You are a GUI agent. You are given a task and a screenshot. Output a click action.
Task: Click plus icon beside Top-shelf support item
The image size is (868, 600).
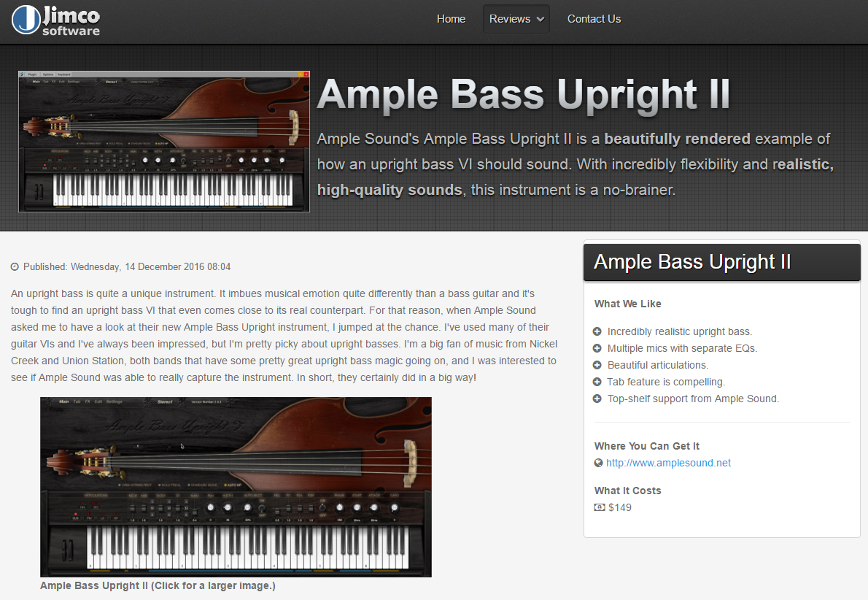pyautogui.click(x=597, y=399)
